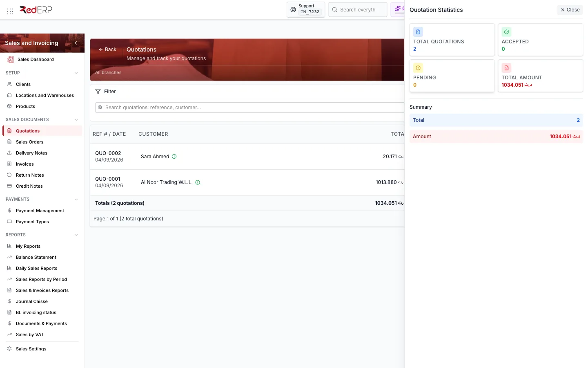588x368 pixels.
Task: Click the Return Notes arrow icon
Action: 9,175
